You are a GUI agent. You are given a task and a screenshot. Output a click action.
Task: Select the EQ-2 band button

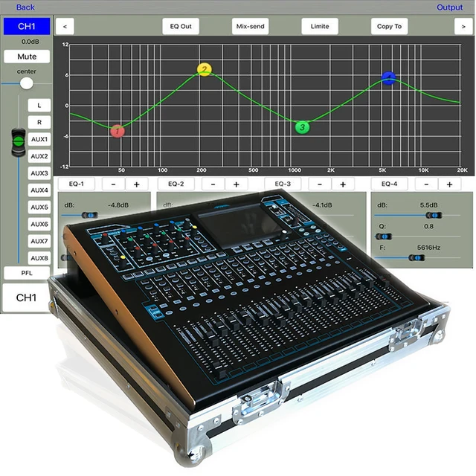tap(176, 184)
